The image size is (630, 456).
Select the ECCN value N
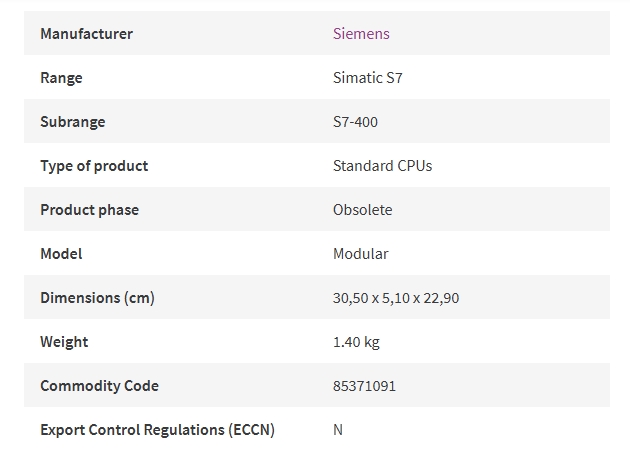(x=338, y=430)
